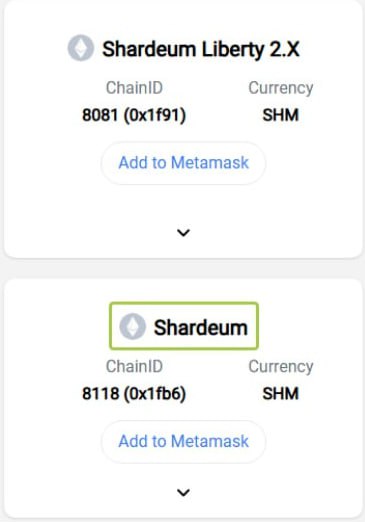This screenshot has width=365, height=522.
Task: Click the Currency label in Shardeum card
Action: 281,367
